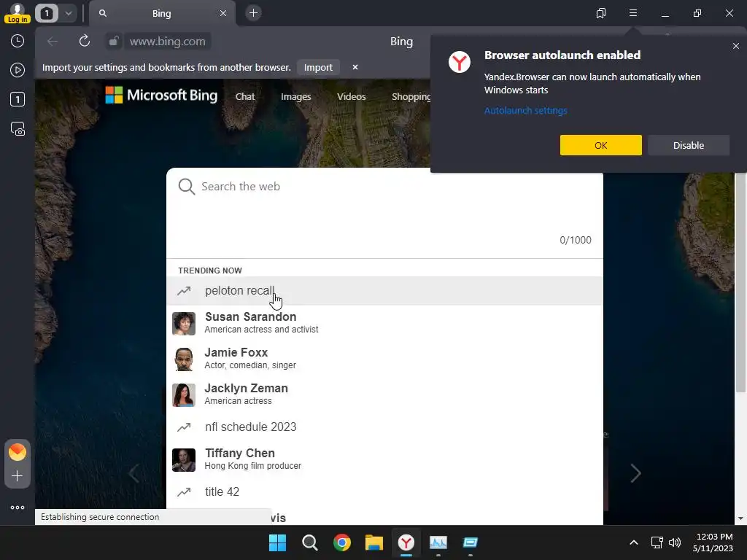Open the blue window app taskbar icon
Image resolution: width=747 pixels, height=560 pixels.
[471, 542]
